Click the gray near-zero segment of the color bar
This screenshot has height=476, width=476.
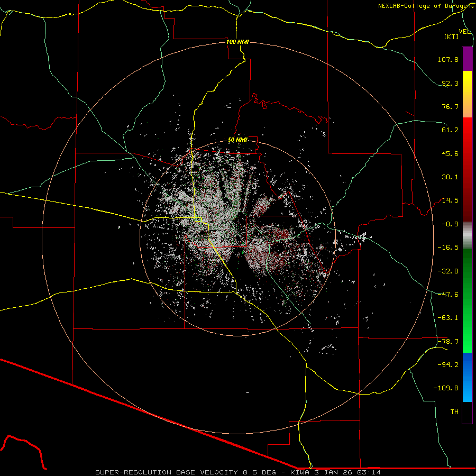pyautogui.click(x=467, y=235)
